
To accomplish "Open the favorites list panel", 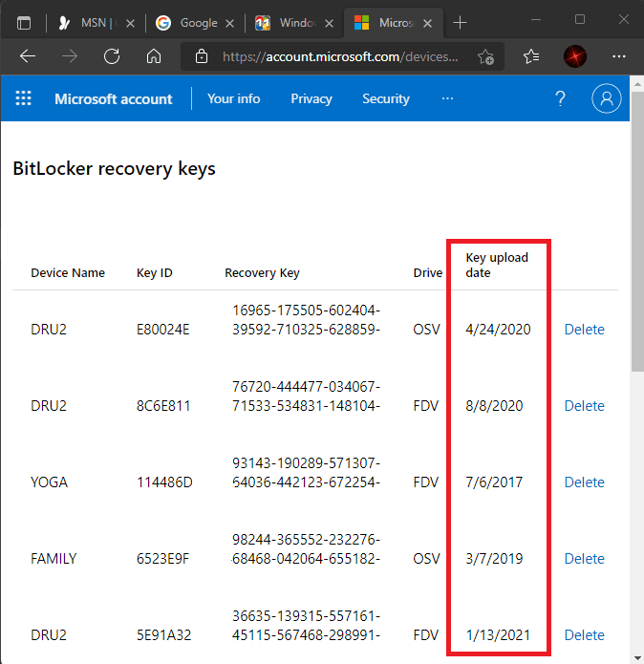I will [531, 56].
